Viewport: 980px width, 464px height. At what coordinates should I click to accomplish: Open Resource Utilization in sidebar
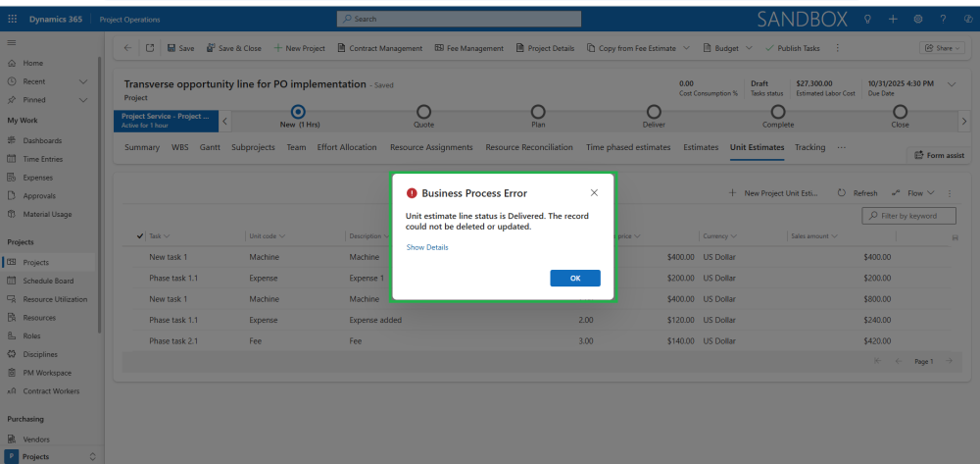pyautogui.click(x=54, y=299)
